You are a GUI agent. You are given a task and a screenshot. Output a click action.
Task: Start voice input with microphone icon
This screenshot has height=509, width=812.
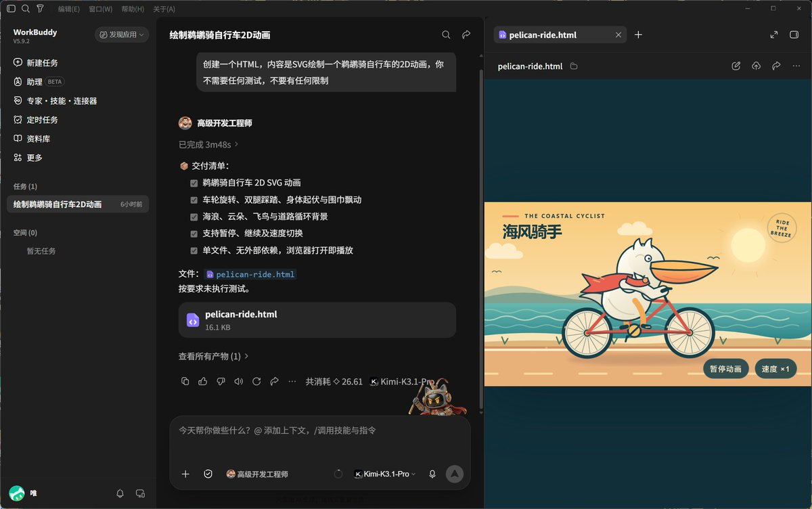click(432, 474)
